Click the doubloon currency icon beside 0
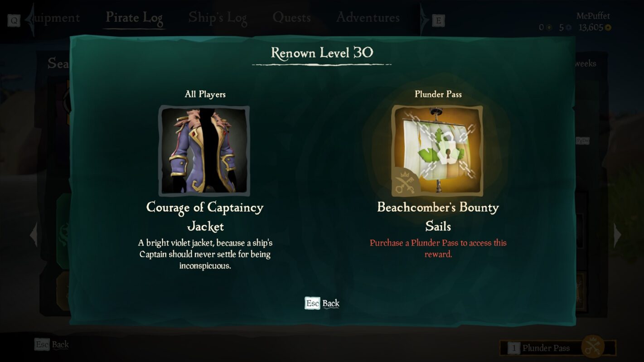The height and width of the screenshot is (362, 644). point(549,28)
